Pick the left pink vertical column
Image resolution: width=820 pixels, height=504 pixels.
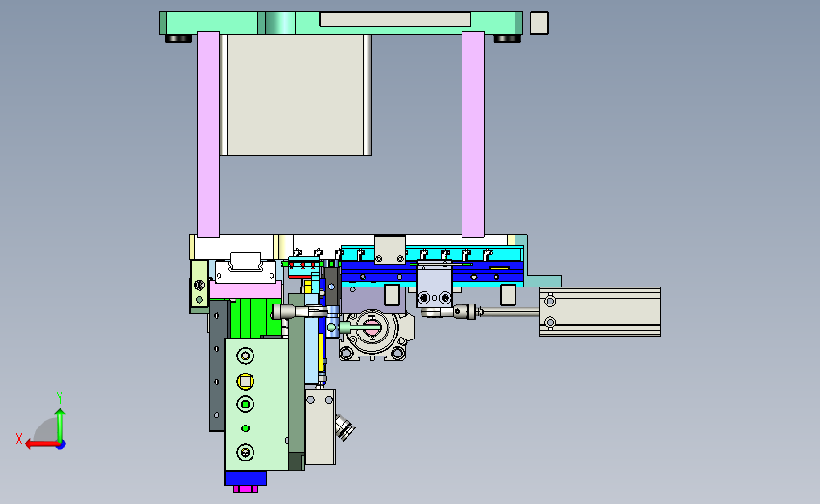coord(208,135)
